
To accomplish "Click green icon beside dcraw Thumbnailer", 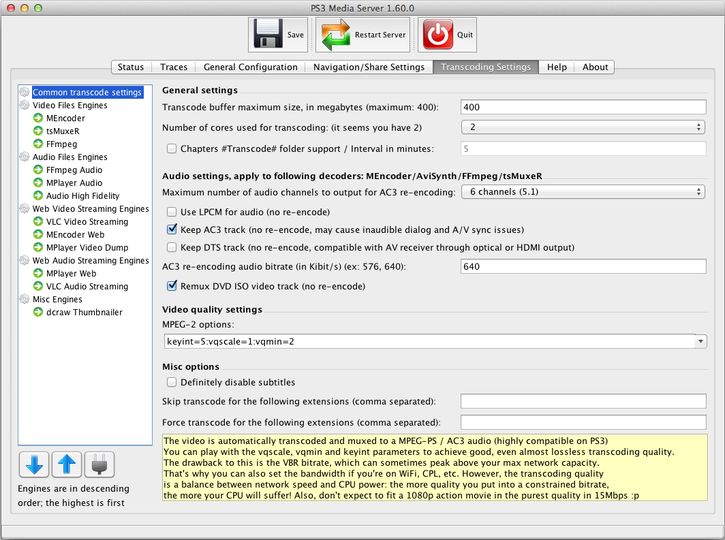I will (x=38, y=312).
